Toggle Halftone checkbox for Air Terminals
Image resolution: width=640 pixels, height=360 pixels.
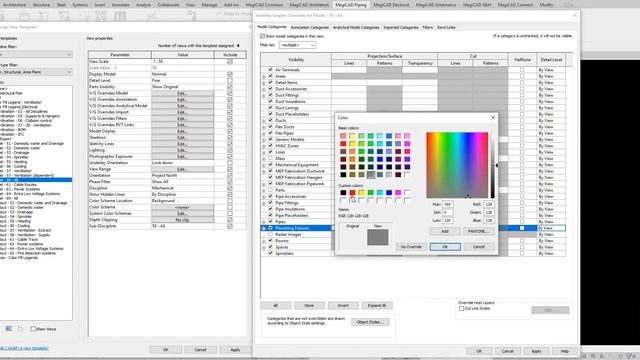coord(522,70)
